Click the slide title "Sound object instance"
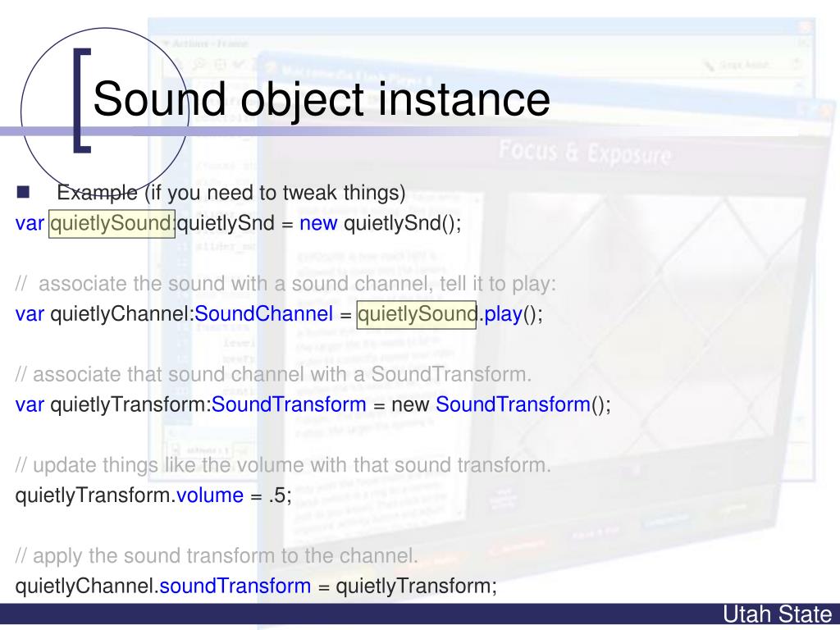 [x=322, y=99]
